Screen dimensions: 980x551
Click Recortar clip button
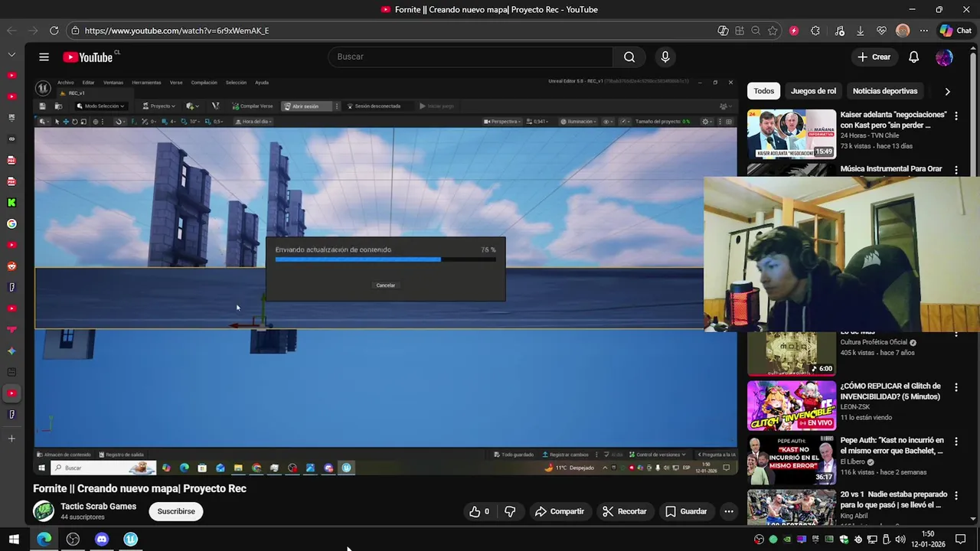tap(625, 511)
